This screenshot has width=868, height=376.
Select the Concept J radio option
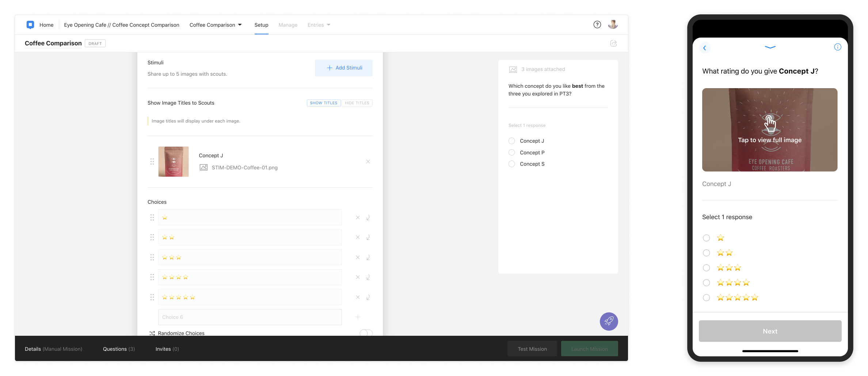(511, 141)
